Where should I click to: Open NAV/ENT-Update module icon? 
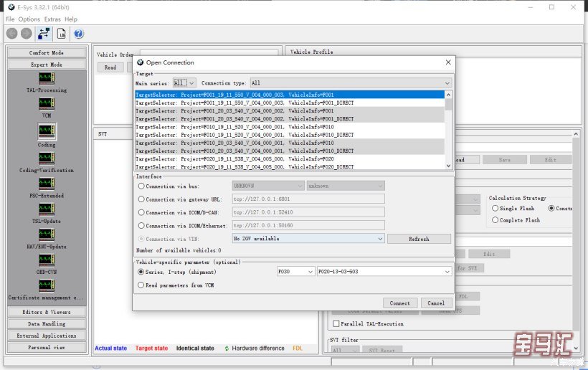(47, 234)
